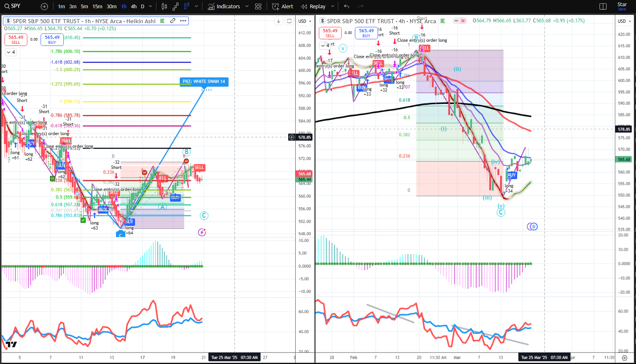Switch to the D daily timeframe
636x364 pixels.
pos(143,7)
